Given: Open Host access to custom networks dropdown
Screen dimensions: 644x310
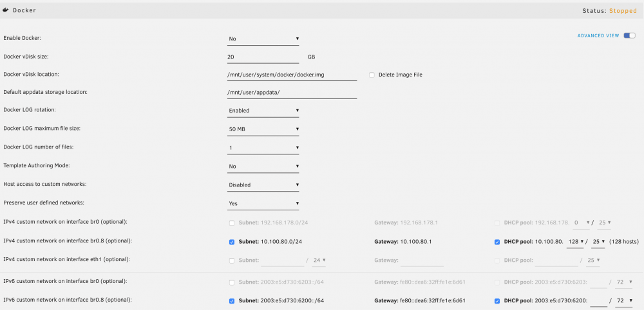Looking at the screenshot, I should click(263, 185).
